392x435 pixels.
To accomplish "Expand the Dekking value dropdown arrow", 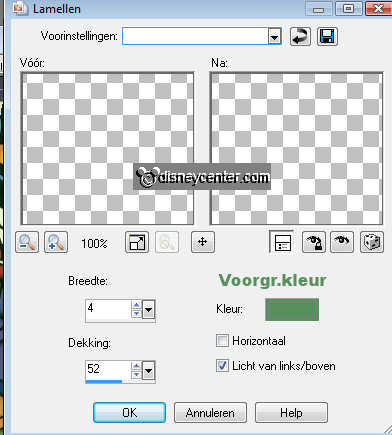I will [148, 370].
